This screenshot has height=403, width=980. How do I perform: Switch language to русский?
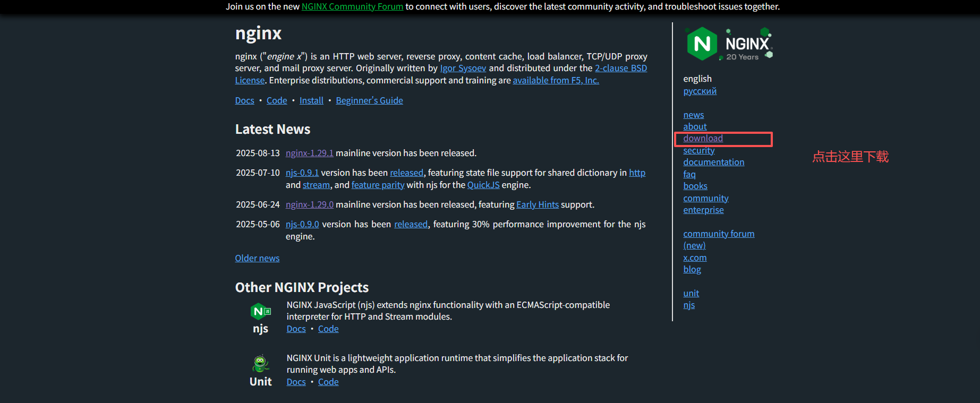tap(700, 91)
